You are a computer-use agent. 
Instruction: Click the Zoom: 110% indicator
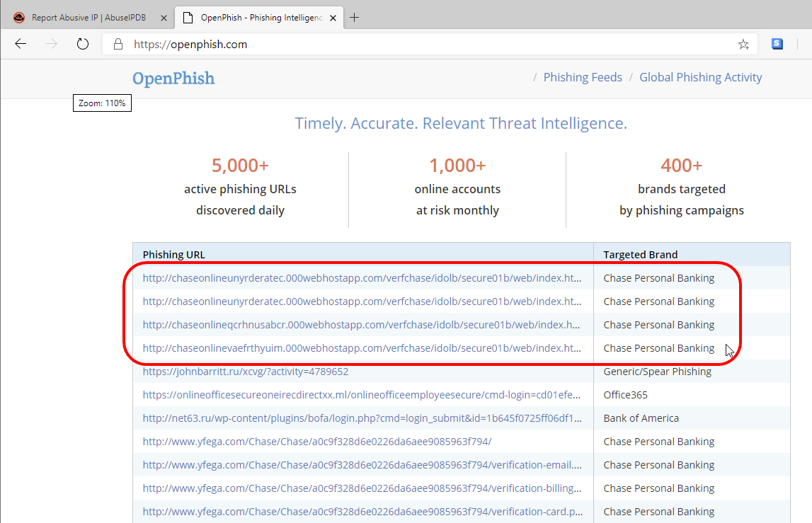pos(102,103)
